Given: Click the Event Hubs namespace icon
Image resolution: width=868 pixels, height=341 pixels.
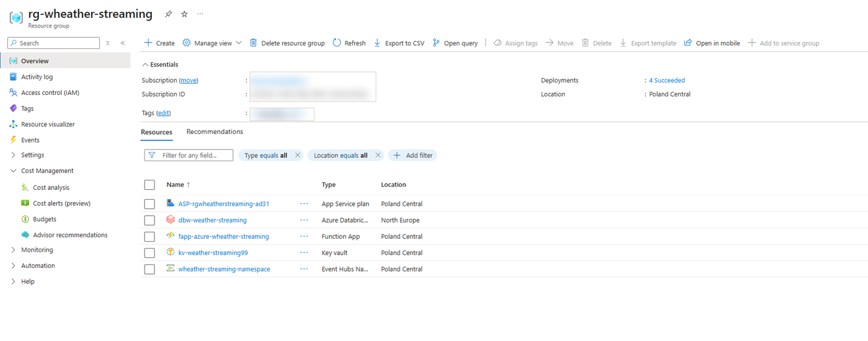Looking at the screenshot, I should (x=170, y=268).
